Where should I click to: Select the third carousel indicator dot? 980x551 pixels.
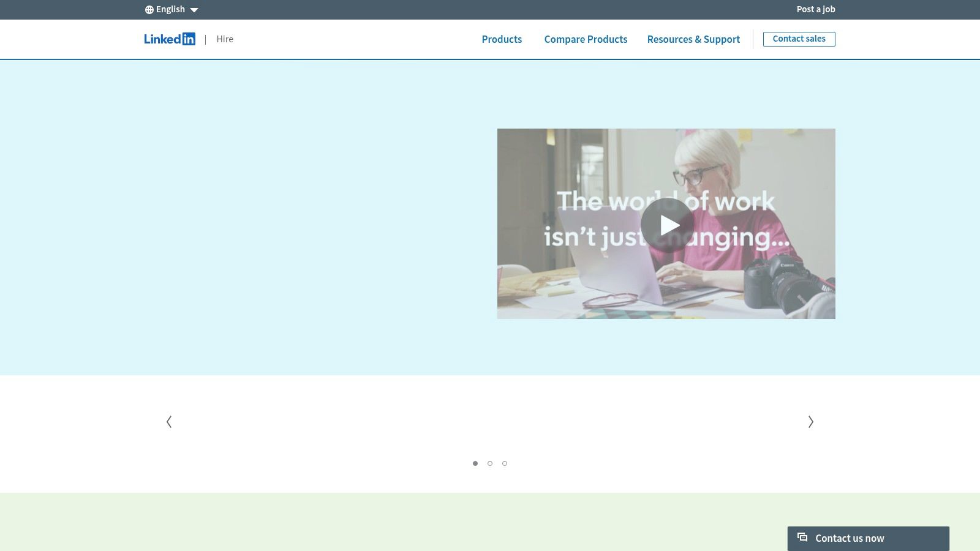point(505,463)
